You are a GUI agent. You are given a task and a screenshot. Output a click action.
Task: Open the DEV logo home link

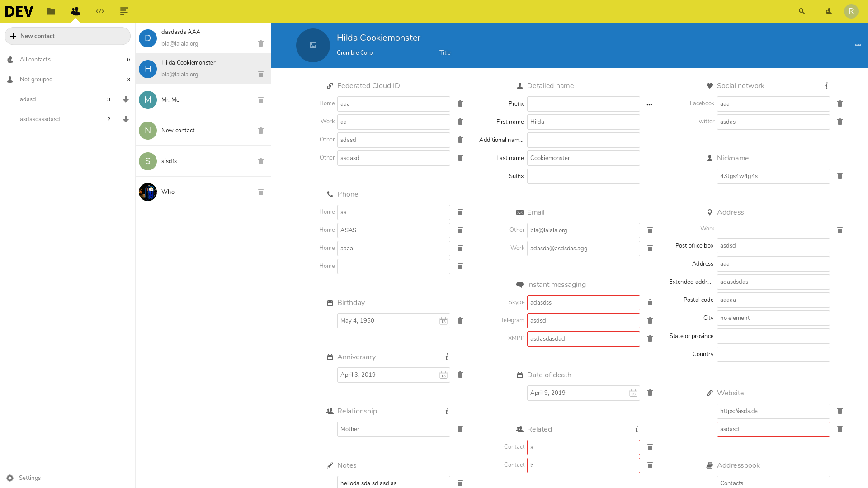pos(19,11)
